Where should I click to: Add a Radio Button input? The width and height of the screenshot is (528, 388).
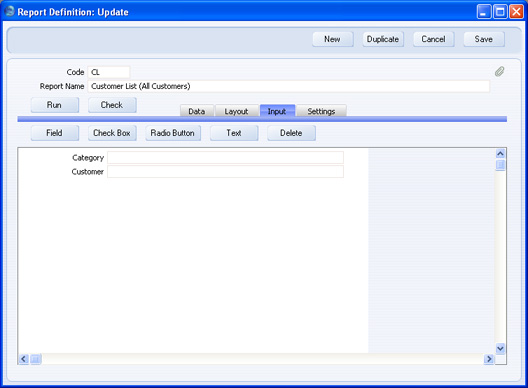(x=173, y=133)
